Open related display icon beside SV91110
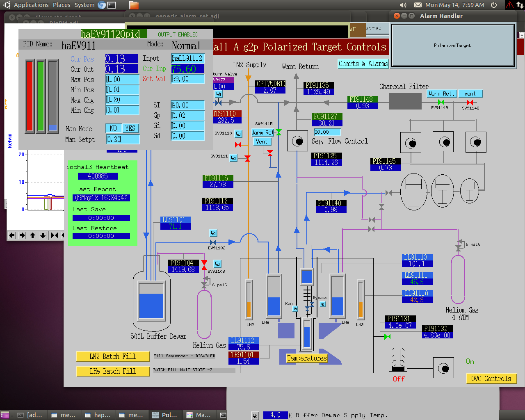 (x=238, y=133)
